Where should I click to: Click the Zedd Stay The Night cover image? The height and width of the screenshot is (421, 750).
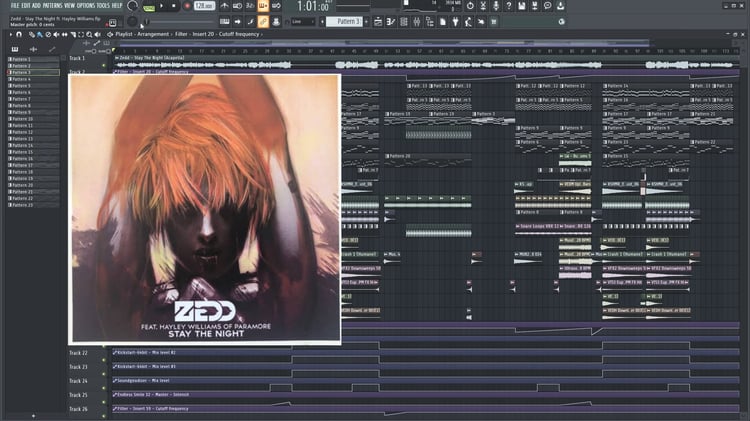point(205,209)
